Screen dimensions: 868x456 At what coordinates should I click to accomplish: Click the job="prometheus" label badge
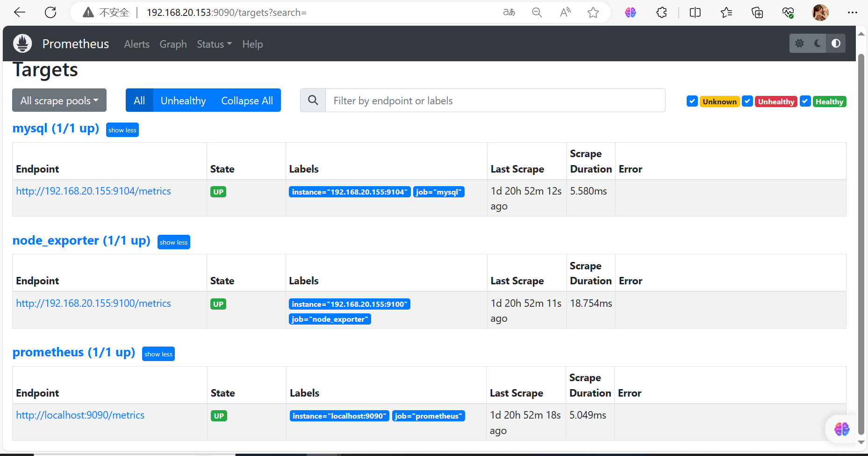[429, 416]
